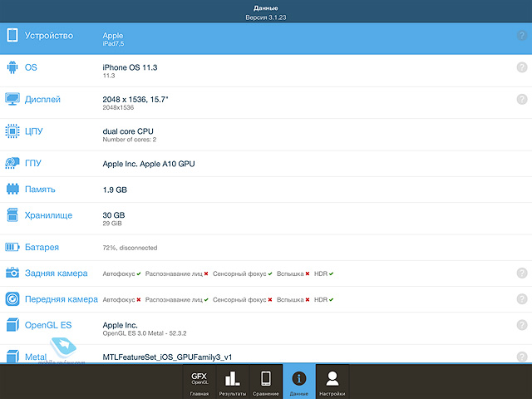Screen dimensions: 532x399
Task: Select the Хранилище label
Action: 48,215
